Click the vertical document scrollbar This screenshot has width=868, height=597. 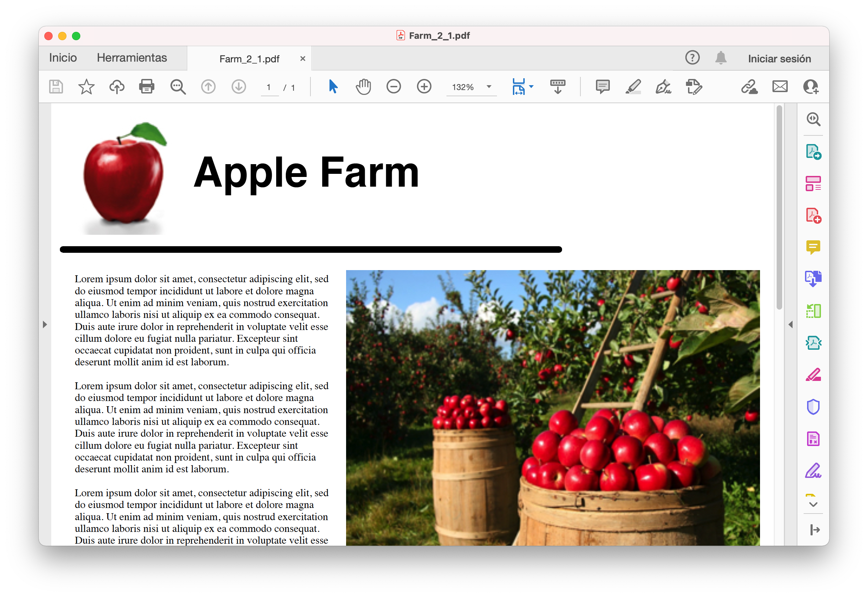[779, 208]
